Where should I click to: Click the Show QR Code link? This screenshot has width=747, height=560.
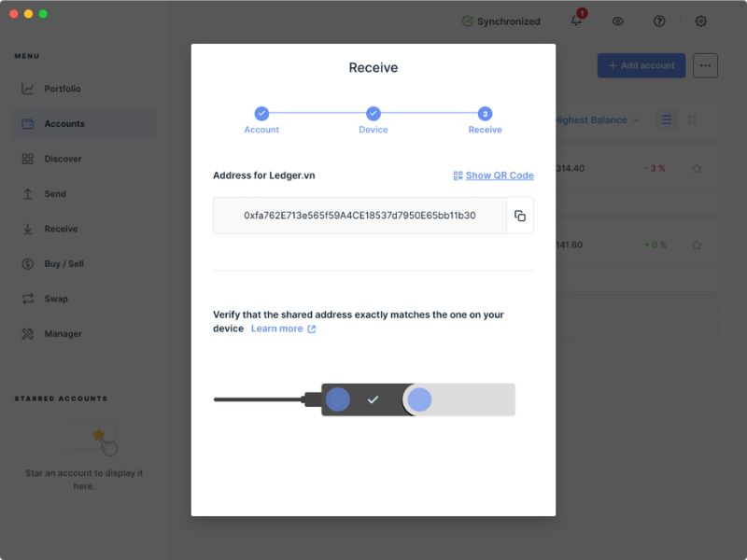coord(500,175)
